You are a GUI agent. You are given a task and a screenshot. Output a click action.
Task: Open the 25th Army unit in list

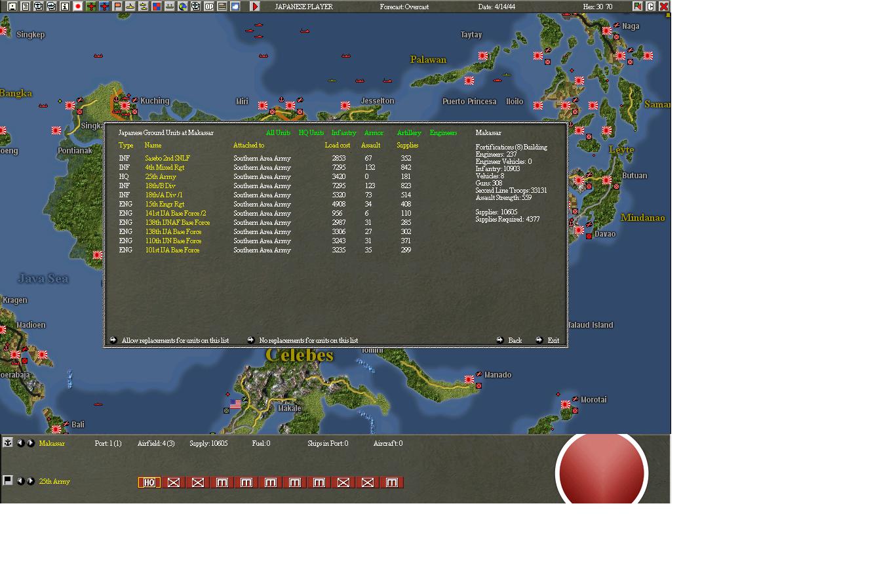(x=161, y=176)
